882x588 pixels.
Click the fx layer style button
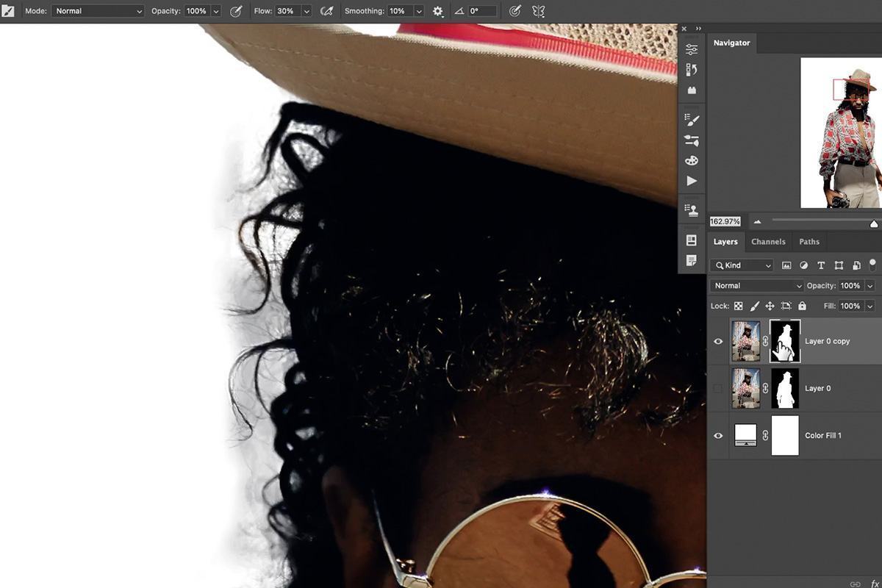tap(875, 583)
